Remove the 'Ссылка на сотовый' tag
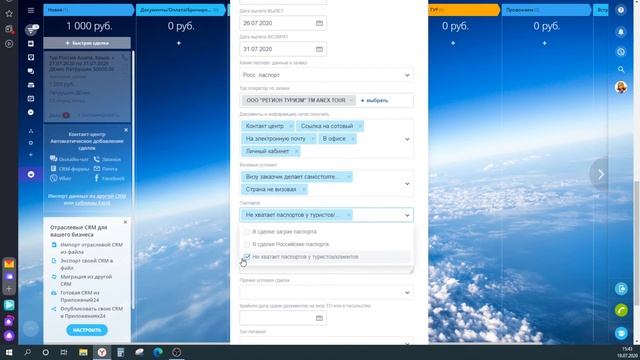The width and height of the screenshot is (640, 360). point(360,126)
